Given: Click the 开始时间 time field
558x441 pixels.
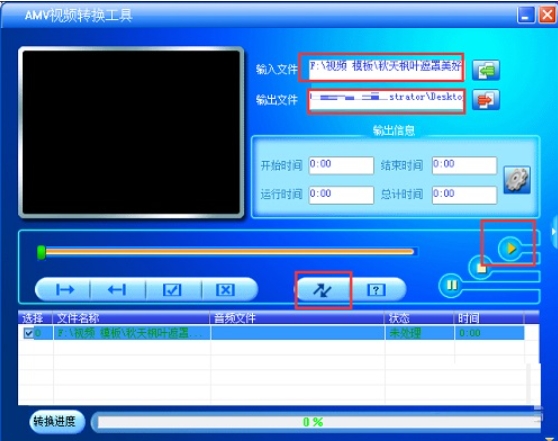Looking at the screenshot, I should 341,165.
